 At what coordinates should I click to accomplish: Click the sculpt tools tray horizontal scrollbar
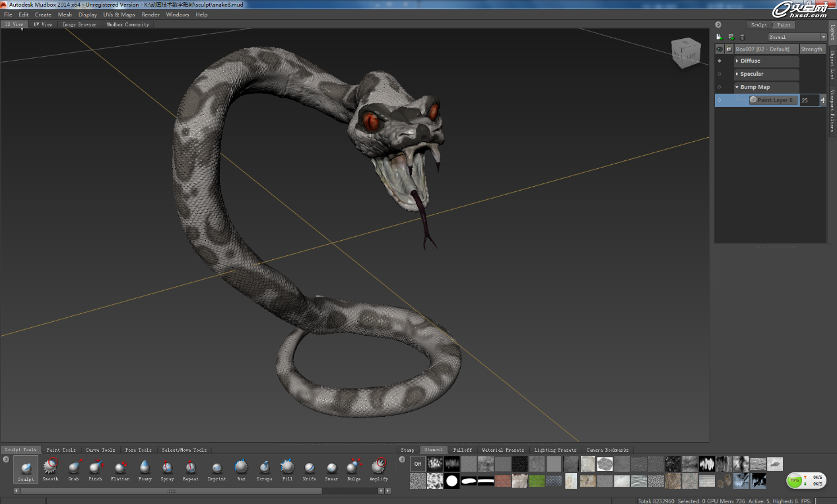pyautogui.click(x=170, y=491)
